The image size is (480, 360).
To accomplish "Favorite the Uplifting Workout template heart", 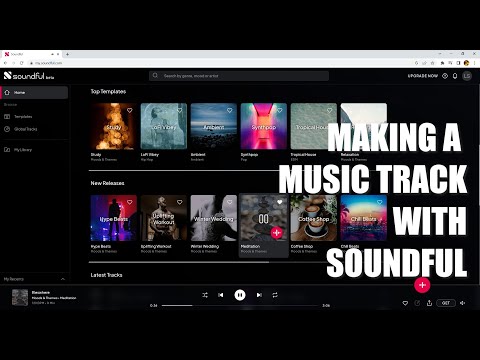I will [x=180, y=202].
